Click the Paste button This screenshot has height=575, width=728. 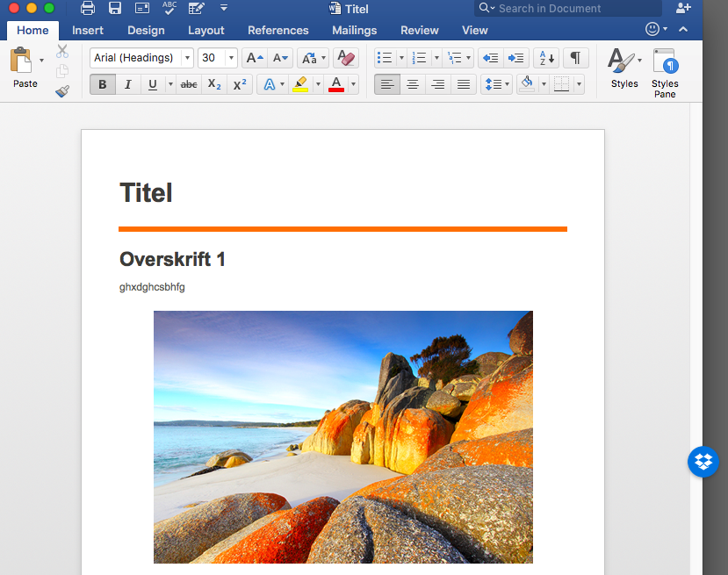point(21,68)
